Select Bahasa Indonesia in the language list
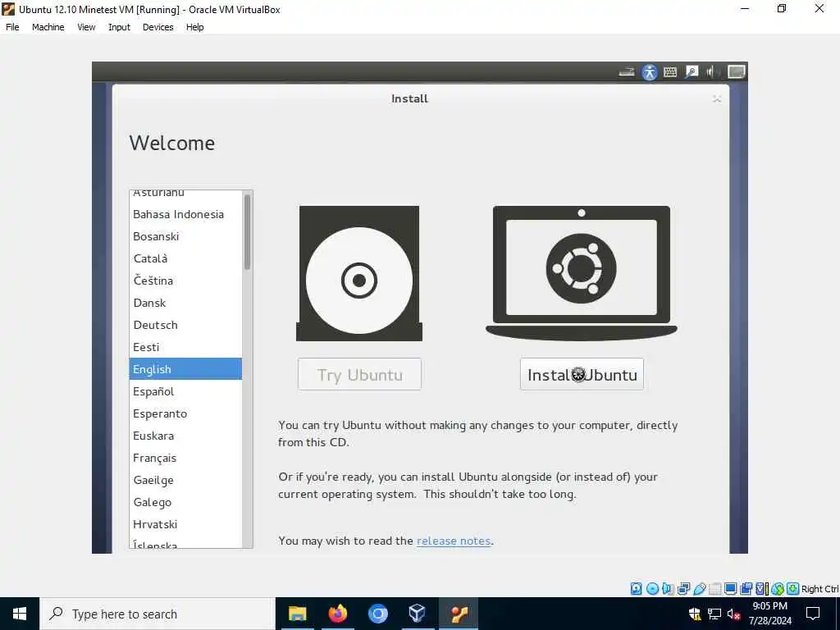Viewport: 840px width, 630px height. pyautogui.click(x=185, y=214)
